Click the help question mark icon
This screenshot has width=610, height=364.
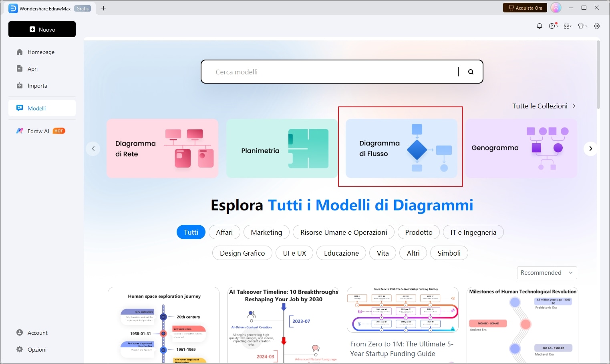(x=553, y=26)
